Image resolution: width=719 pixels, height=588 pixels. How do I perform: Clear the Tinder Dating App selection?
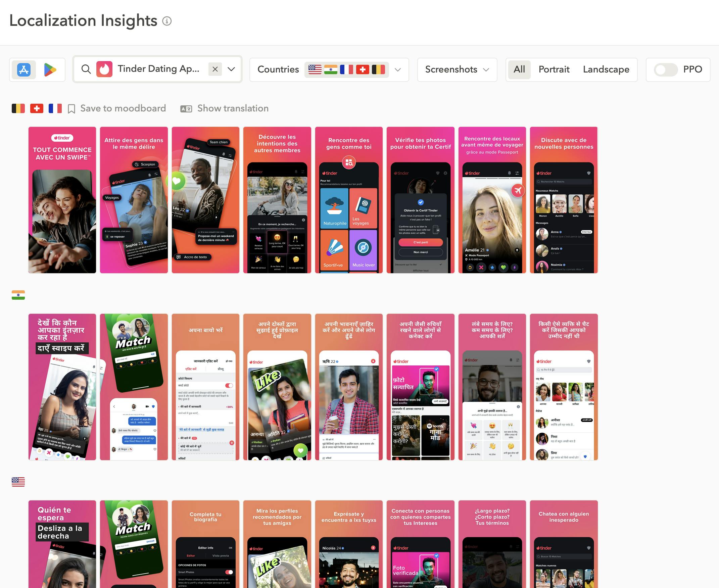point(215,69)
